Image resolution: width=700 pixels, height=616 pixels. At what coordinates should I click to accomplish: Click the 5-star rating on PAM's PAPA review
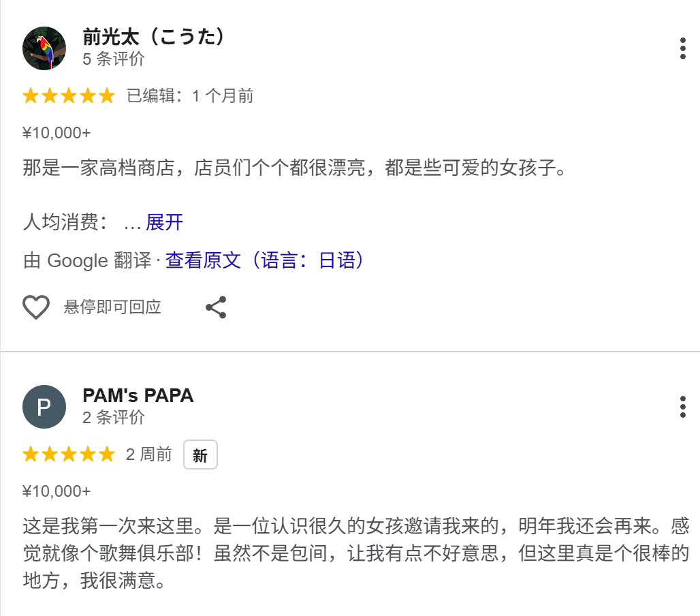pos(69,455)
